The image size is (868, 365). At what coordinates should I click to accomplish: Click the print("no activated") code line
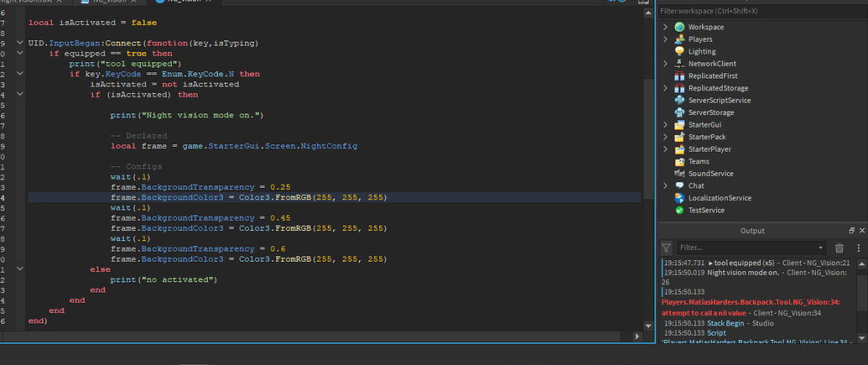pos(164,279)
